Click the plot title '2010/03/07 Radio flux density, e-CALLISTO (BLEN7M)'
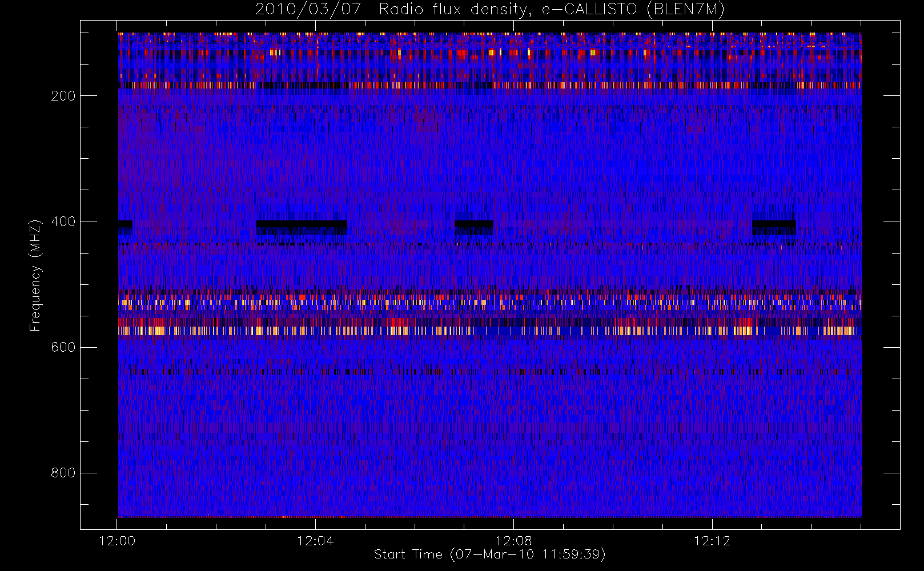924x571 pixels. pos(489,10)
